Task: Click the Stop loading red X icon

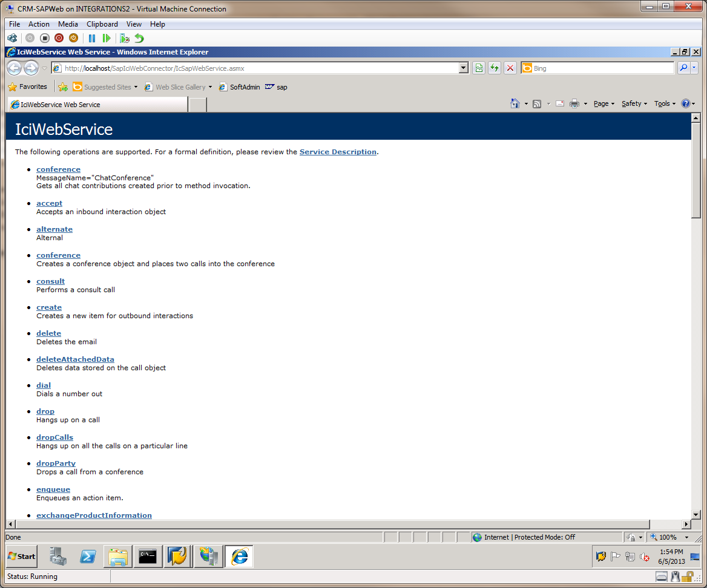Action: (510, 68)
